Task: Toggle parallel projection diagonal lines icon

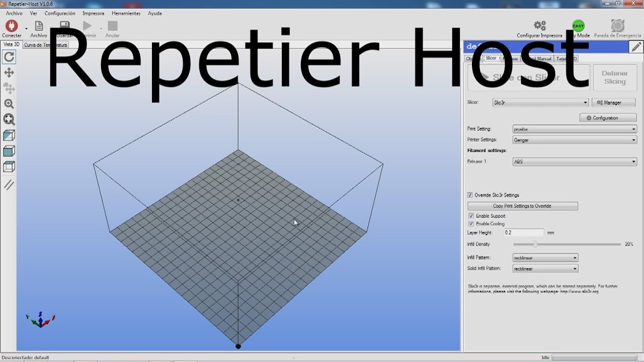Action: 9,185
